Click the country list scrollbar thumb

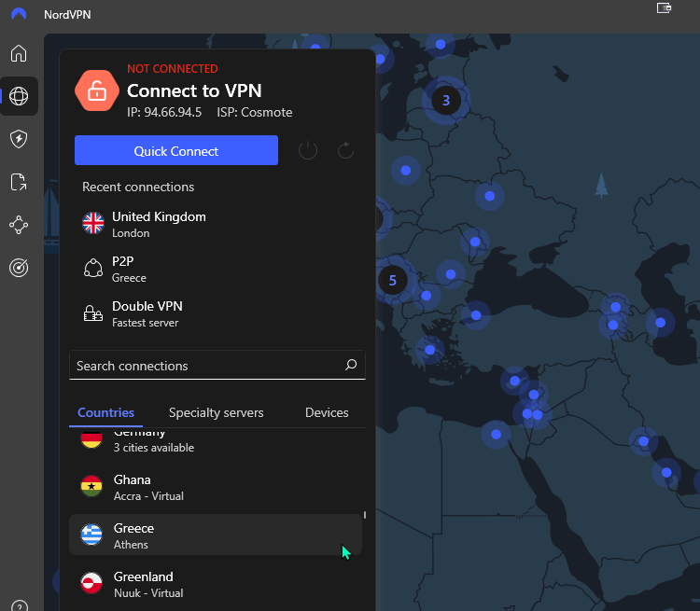pos(365,515)
